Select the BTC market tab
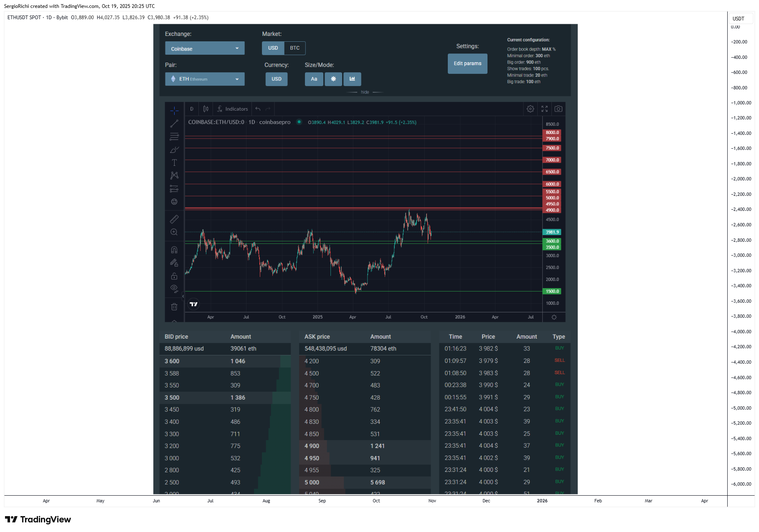The width and height of the screenshot is (759, 532). click(x=295, y=48)
